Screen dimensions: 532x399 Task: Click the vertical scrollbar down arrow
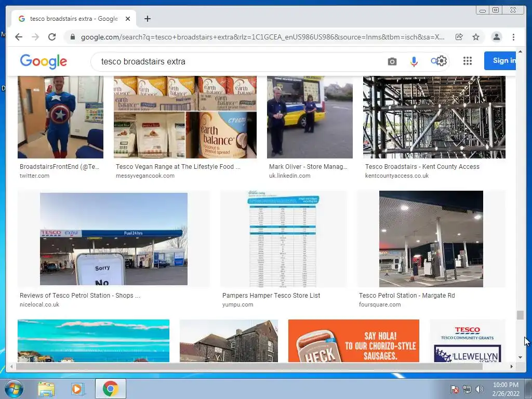[520, 357]
